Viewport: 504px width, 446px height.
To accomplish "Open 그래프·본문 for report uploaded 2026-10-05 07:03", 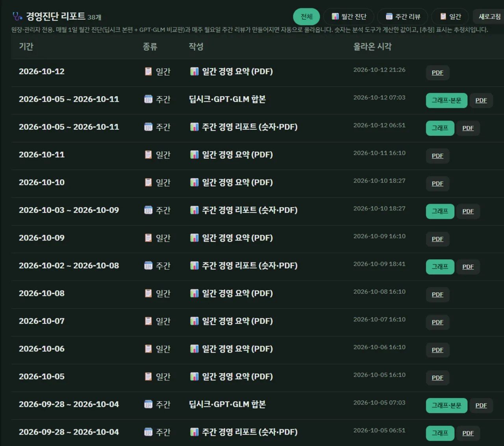I will (447, 405).
